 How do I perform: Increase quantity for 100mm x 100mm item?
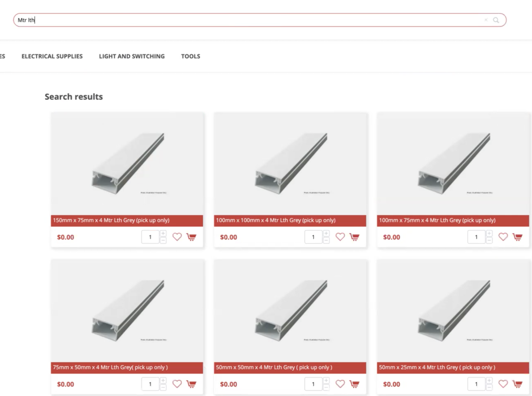click(326, 234)
